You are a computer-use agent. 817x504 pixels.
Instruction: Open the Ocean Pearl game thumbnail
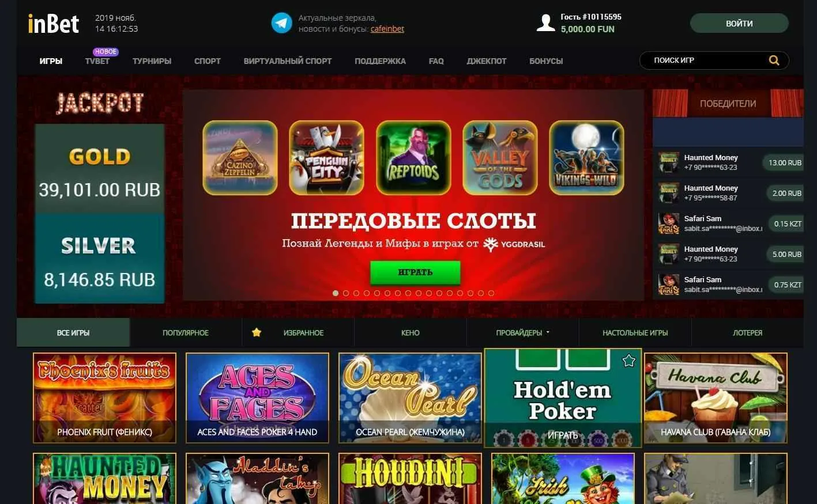(x=410, y=398)
